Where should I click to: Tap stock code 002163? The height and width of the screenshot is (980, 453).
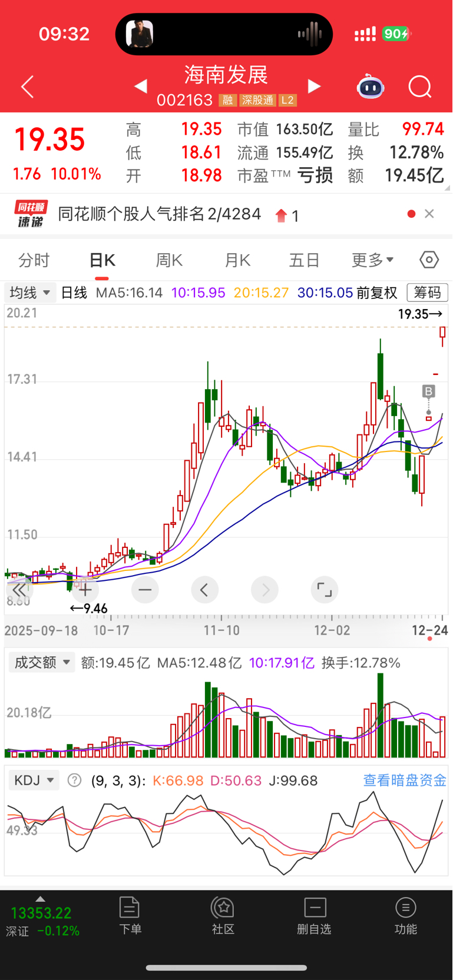184,100
